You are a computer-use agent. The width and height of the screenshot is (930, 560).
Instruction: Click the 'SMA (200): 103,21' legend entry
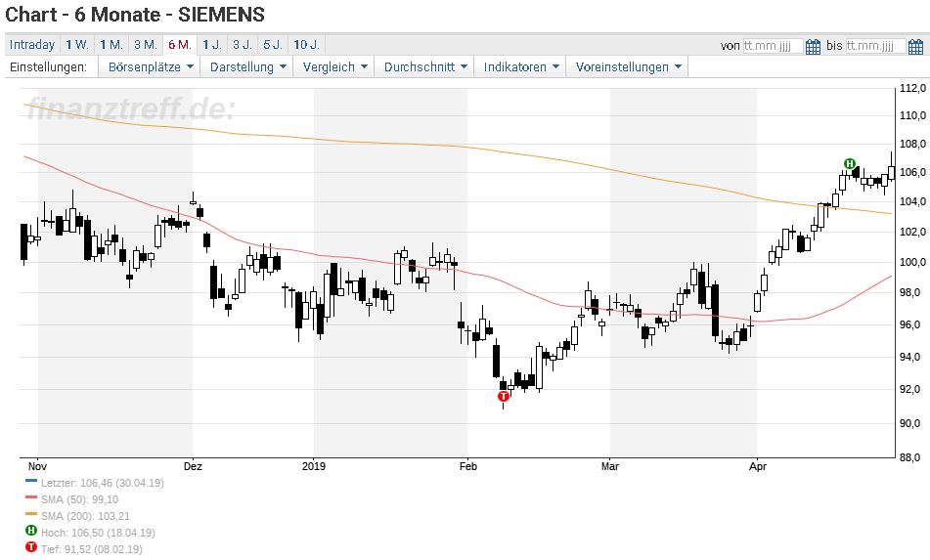[x=85, y=516]
